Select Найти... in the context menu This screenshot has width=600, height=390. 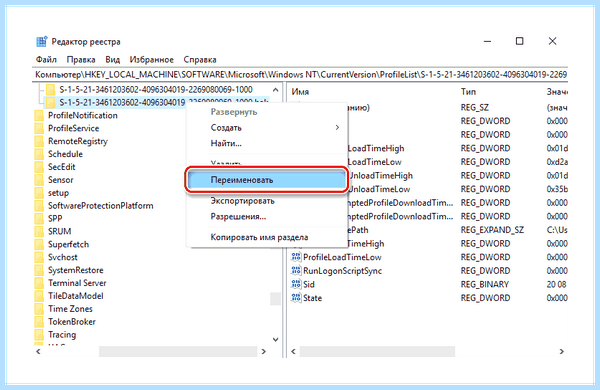click(267, 143)
